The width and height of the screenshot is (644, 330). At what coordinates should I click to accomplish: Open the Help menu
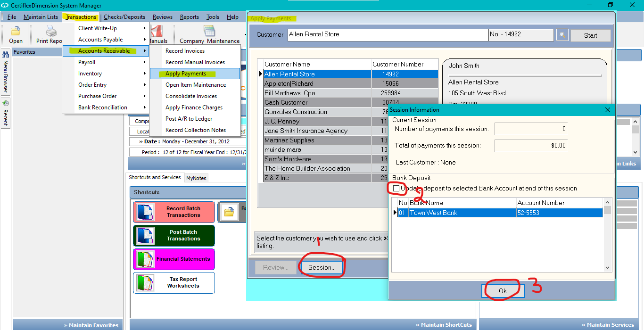pyautogui.click(x=232, y=17)
